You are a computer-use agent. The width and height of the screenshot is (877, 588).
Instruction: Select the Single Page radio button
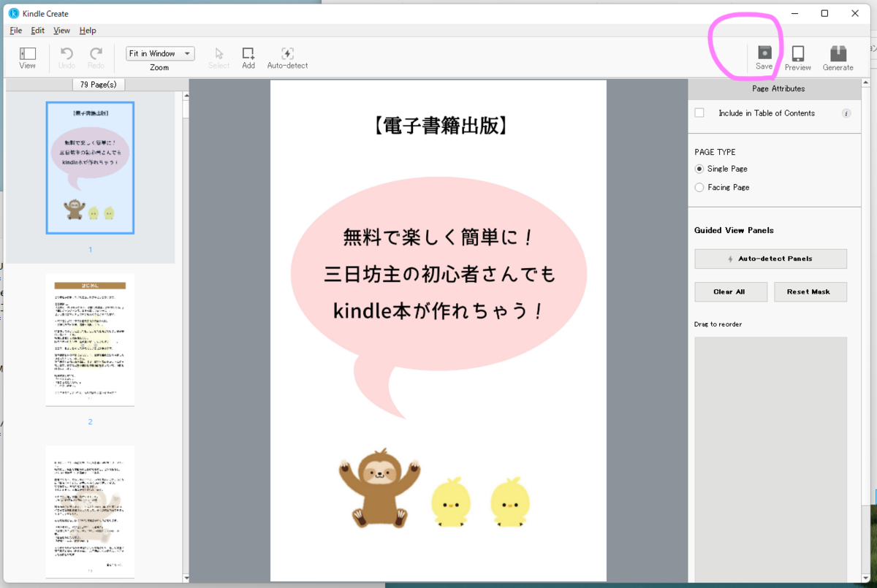tap(699, 169)
